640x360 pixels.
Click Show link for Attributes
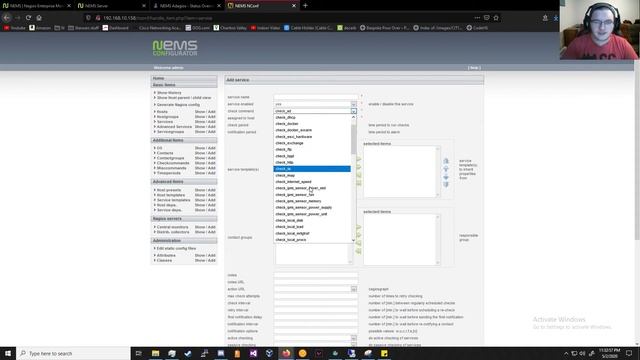(x=199, y=256)
